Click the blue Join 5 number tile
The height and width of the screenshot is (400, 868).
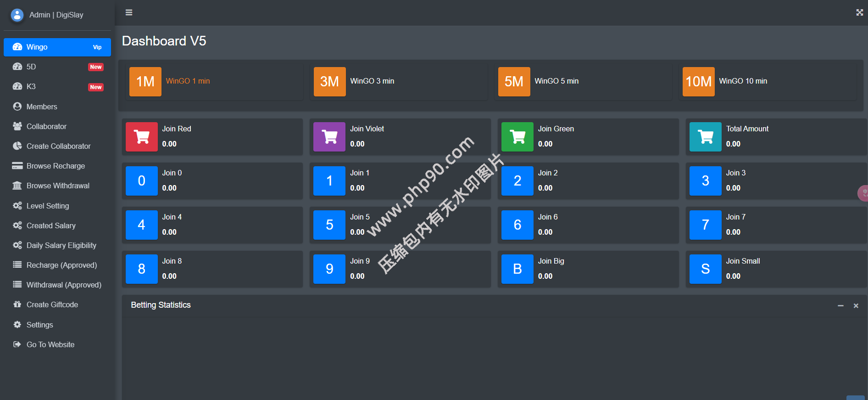point(329,225)
